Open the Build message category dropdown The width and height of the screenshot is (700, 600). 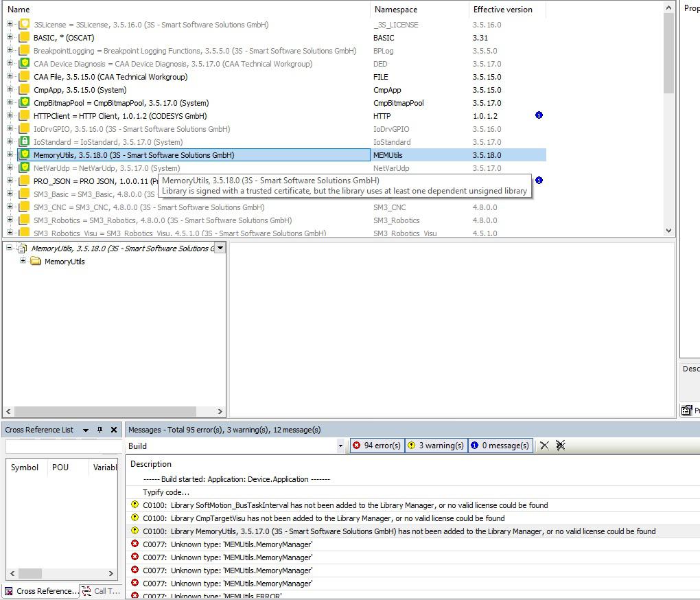coord(340,446)
